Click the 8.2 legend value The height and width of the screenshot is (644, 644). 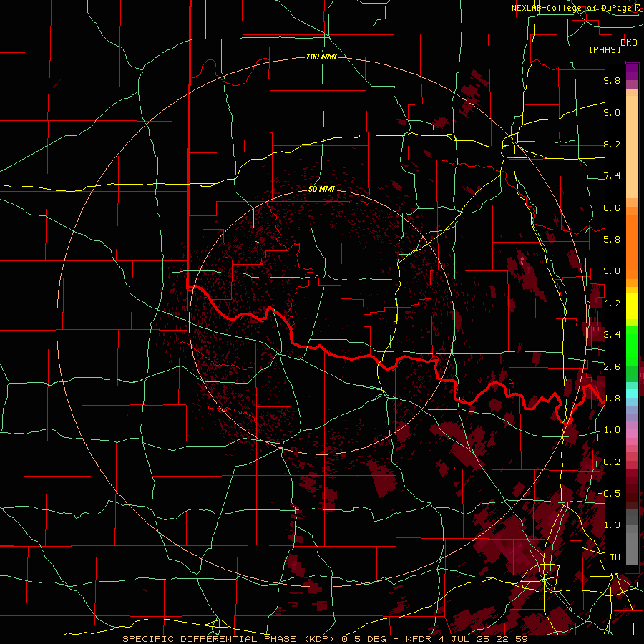point(612,144)
